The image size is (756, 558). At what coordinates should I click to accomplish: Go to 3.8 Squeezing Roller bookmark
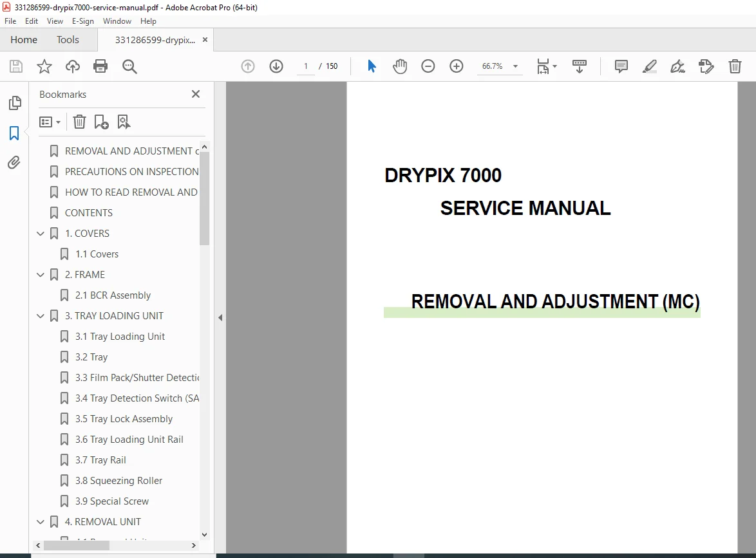pos(118,481)
